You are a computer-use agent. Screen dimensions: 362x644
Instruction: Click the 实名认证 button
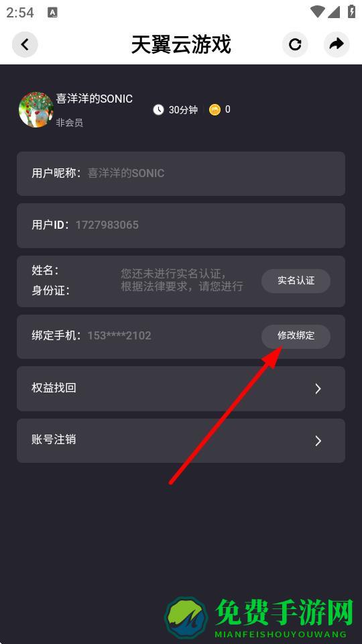click(296, 281)
